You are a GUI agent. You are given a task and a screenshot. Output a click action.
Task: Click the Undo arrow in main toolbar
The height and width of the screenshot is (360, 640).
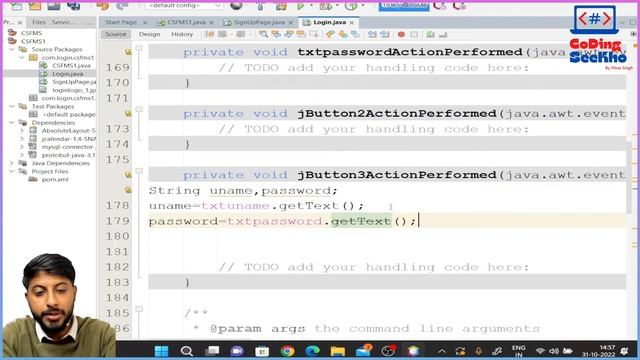click(x=102, y=6)
